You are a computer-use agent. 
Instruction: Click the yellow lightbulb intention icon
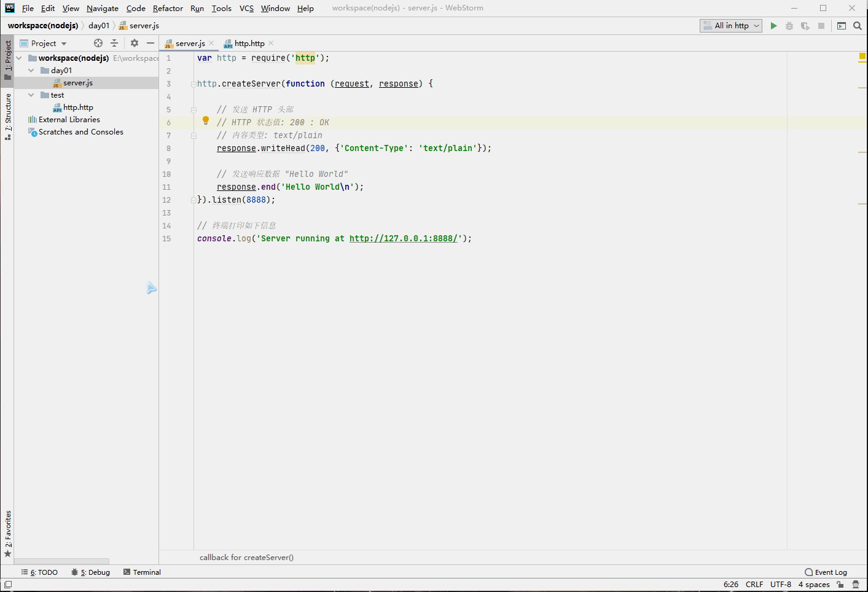coord(206,121)
